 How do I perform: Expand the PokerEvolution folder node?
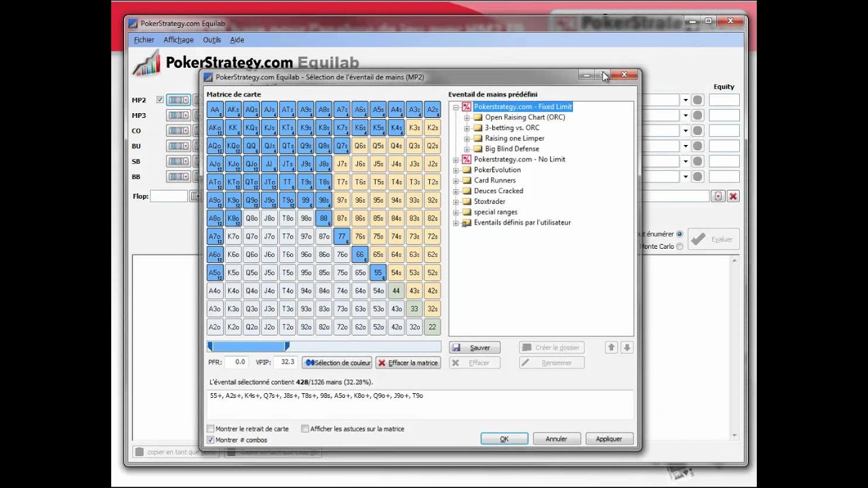456,170
